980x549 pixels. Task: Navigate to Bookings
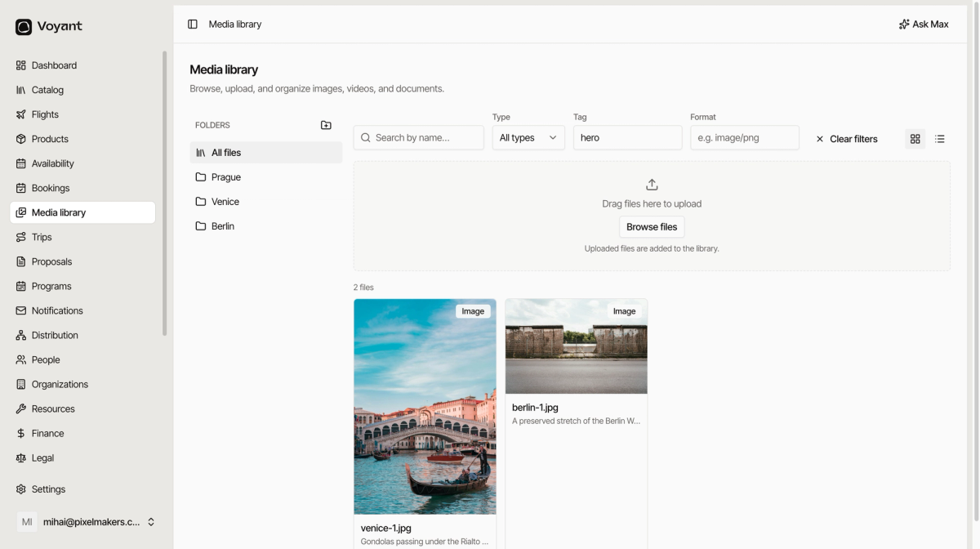[82, 188]
